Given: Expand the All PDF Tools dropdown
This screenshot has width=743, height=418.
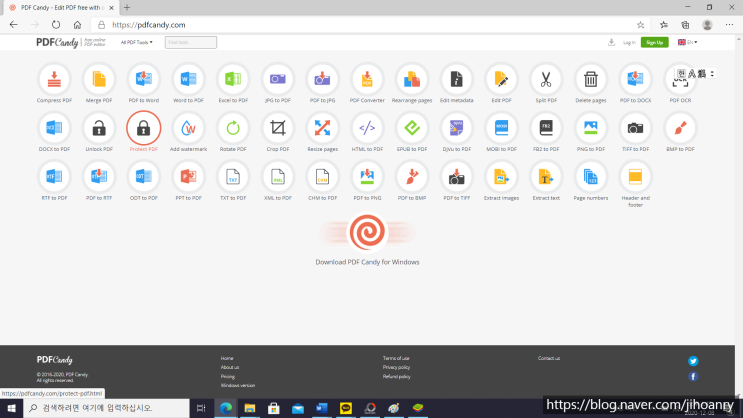Looking at the screenshot, I should (136, 42).
